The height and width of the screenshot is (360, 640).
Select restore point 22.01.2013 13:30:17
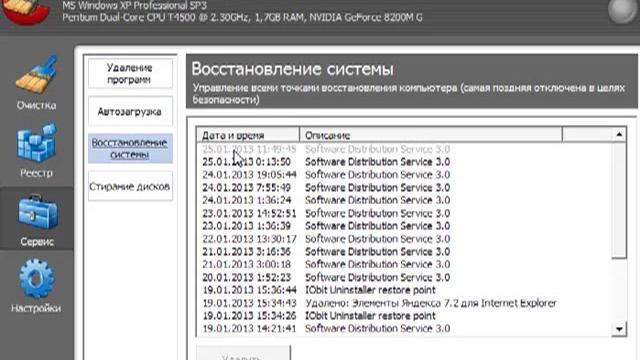click(404, 239)
